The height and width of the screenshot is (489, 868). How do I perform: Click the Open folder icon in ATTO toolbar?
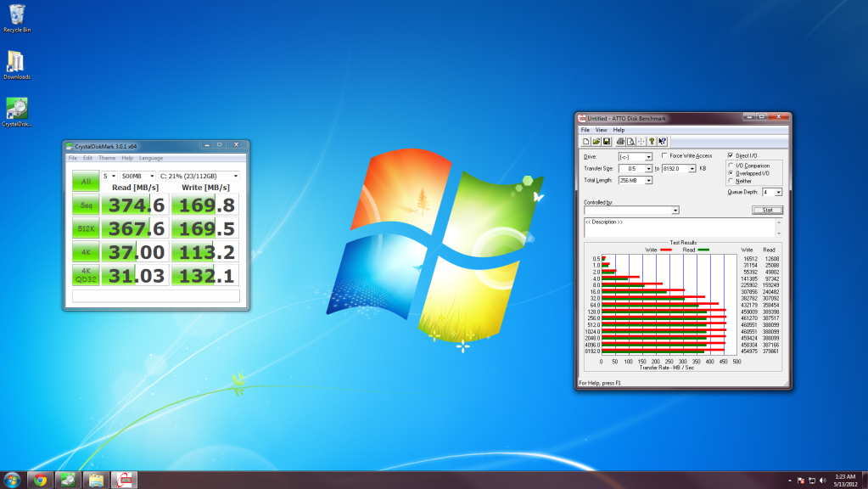(596, 142)
